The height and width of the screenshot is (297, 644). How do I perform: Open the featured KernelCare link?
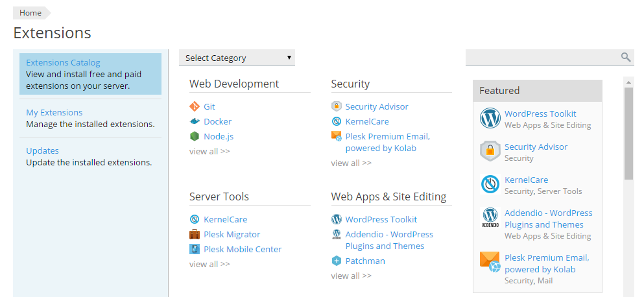(526, 180)
